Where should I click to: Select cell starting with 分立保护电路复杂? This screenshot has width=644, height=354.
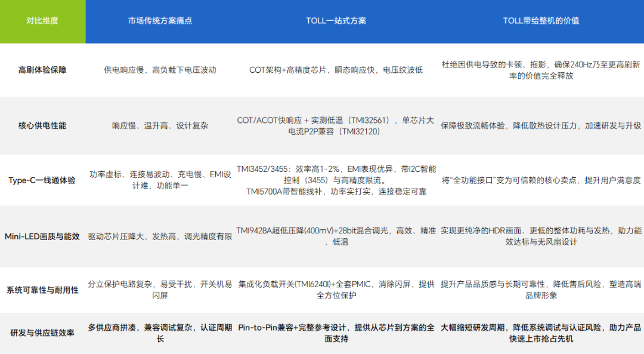tap(160, 290)
